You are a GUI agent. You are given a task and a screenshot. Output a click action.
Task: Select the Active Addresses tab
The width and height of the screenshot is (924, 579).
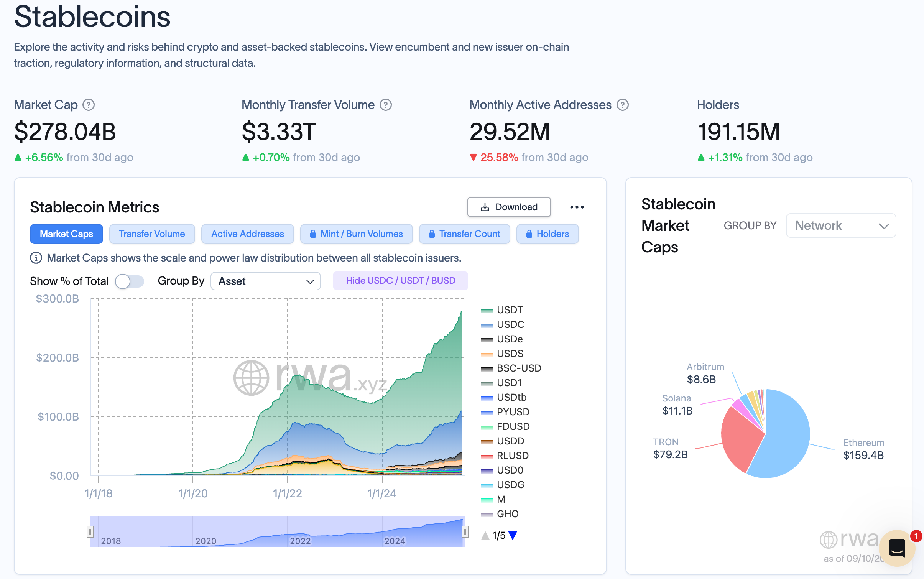point(247,234)
